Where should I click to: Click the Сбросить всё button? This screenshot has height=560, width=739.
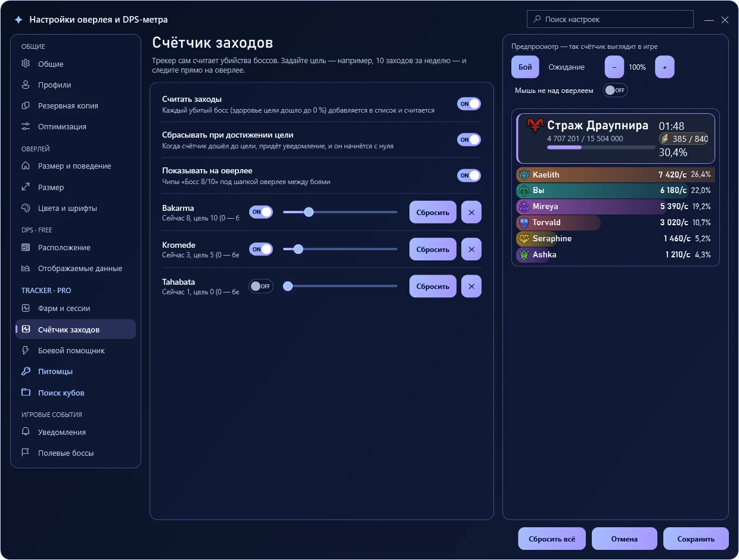tap(552, 539)
